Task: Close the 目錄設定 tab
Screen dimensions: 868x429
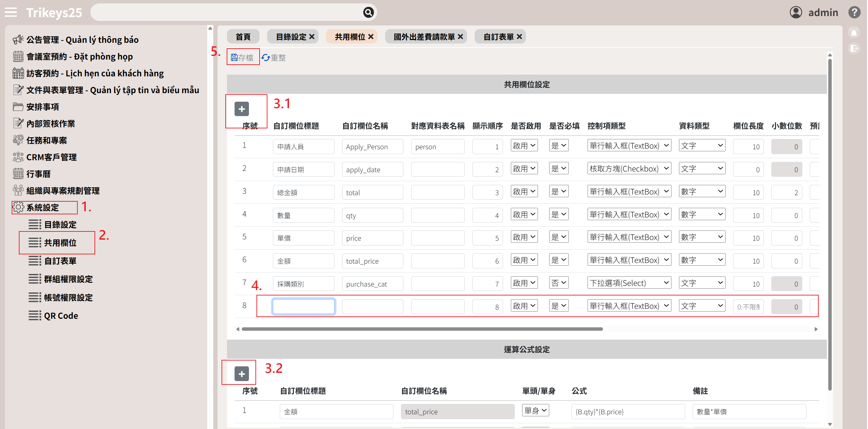Action: (x=312, y=37)
